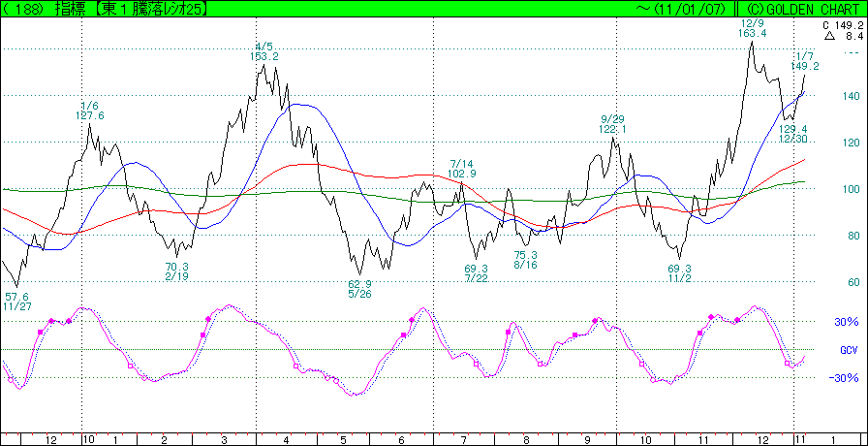
Task: Select the 12/9 peak label 163.4
Action: point(753,33)
